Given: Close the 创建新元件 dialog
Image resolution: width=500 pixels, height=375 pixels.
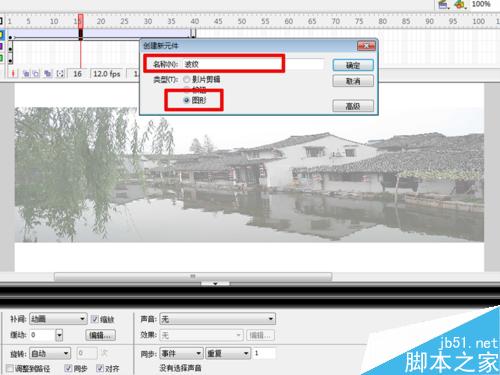Looking at the screenshot, I should pyautogui.click(x=366, y=46).
